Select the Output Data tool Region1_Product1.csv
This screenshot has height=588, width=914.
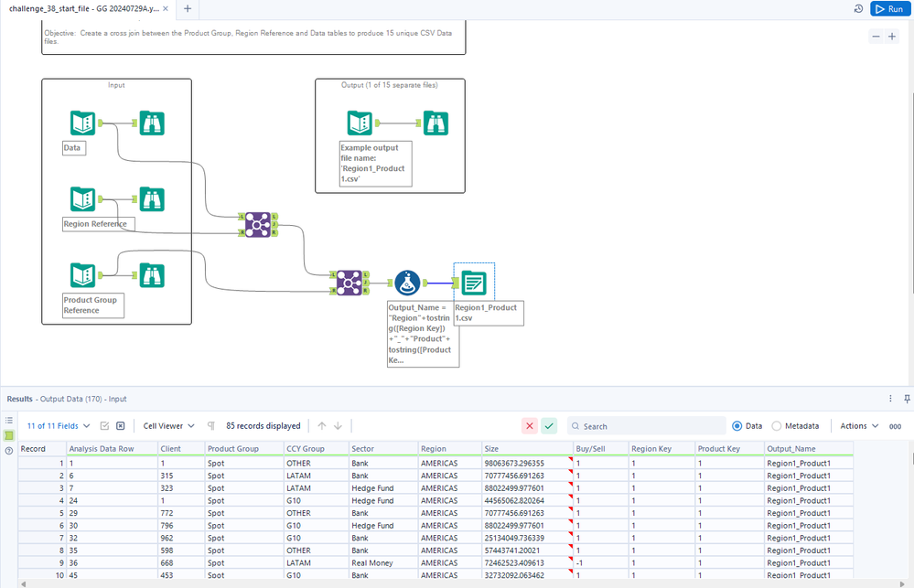point(473,283)
